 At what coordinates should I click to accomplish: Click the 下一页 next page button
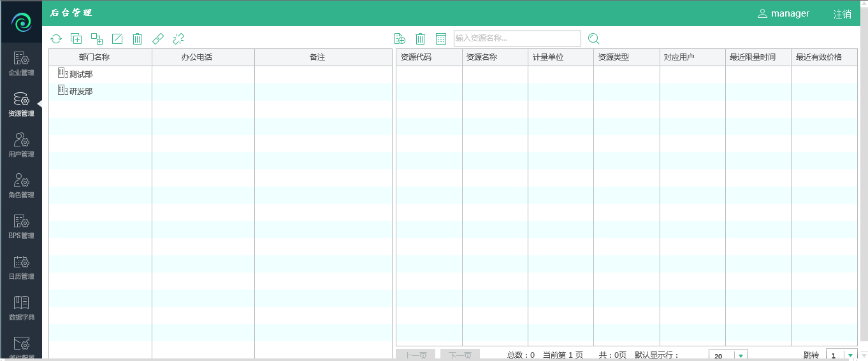(460, 355)
